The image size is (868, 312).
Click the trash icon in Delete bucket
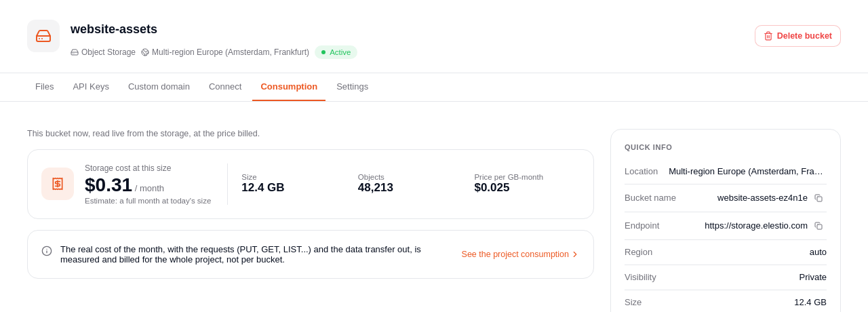click(x=768, y=36)
